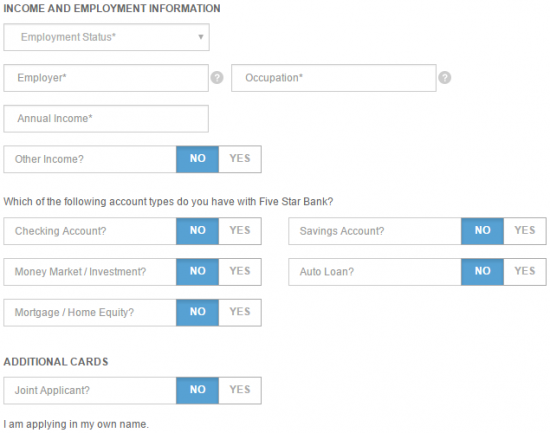Click into the Employer input field
The image size is (550, 433).
tap(106, 78)
